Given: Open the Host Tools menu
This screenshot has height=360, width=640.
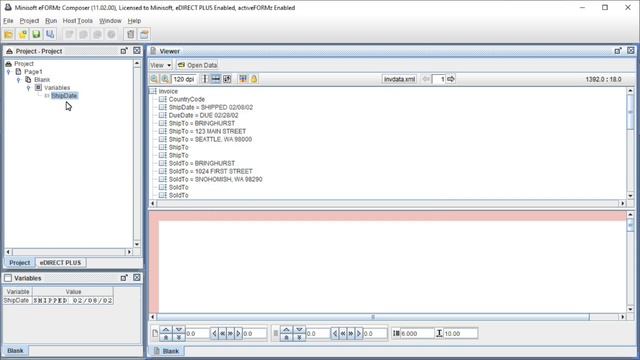Looking at the screenshot, I should (x=78, y=21).
